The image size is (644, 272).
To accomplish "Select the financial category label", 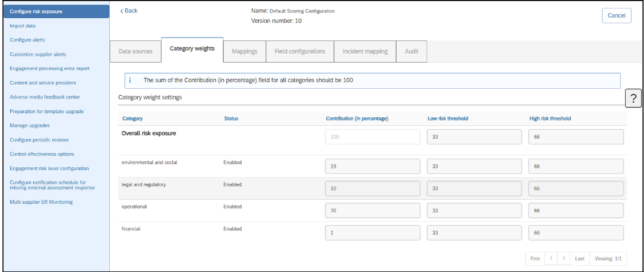I will [x=131, y=229].
